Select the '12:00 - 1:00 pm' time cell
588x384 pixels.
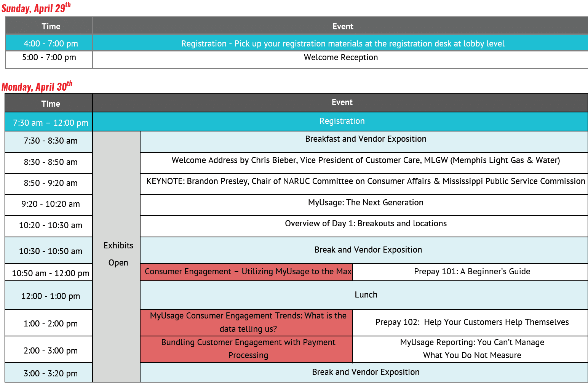tap(49, 295)
